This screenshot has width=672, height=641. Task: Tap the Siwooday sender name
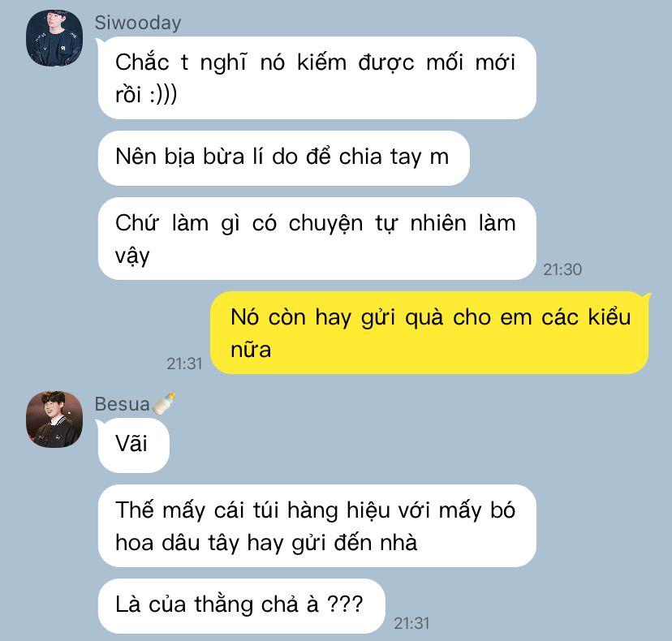click(x=138, y=23)
